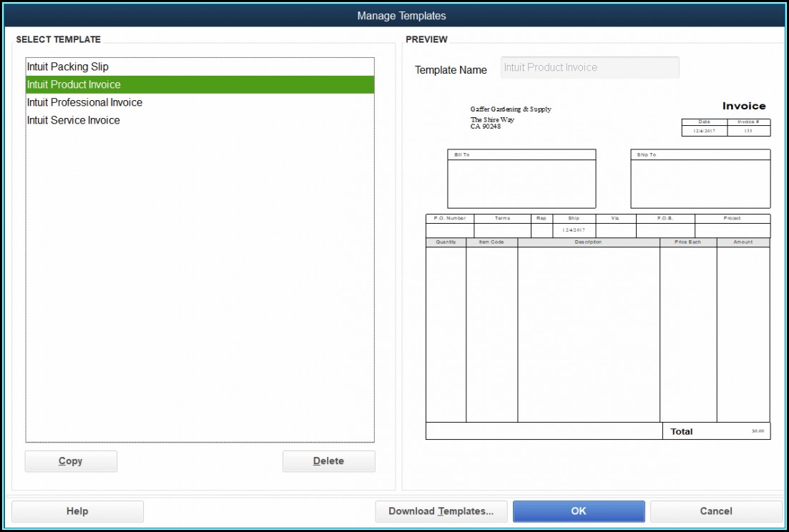The image size is (789, 532).
Task: Select the highlighted Intuit Product Invoice entry
Action: click(x=74, y=84)
